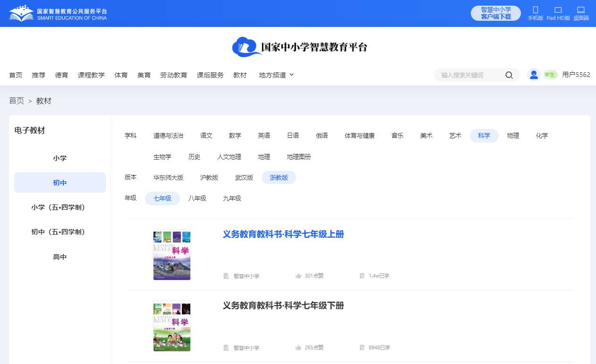Filter by subject 生物学
The image size is (596, 364).
click(x=162, y=157)
